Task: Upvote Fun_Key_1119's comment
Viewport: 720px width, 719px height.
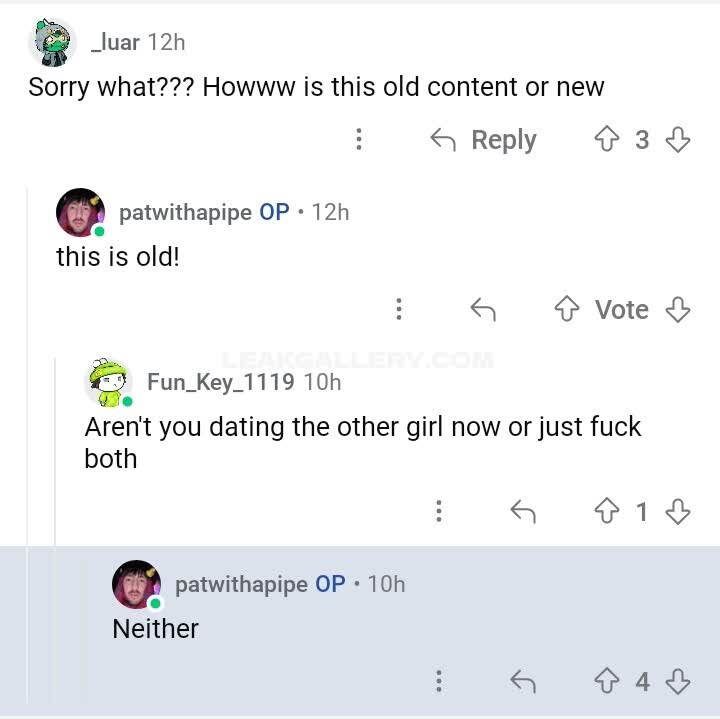Action: (x=607, y=512)
